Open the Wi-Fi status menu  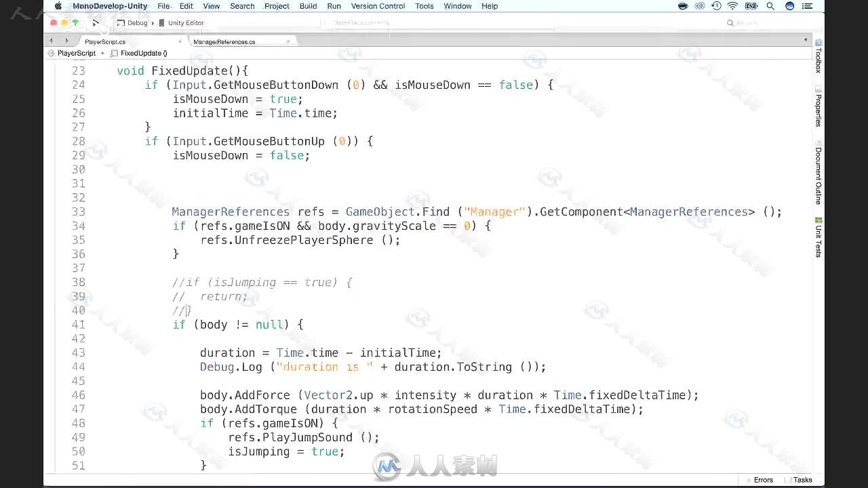tap(733, 6)
